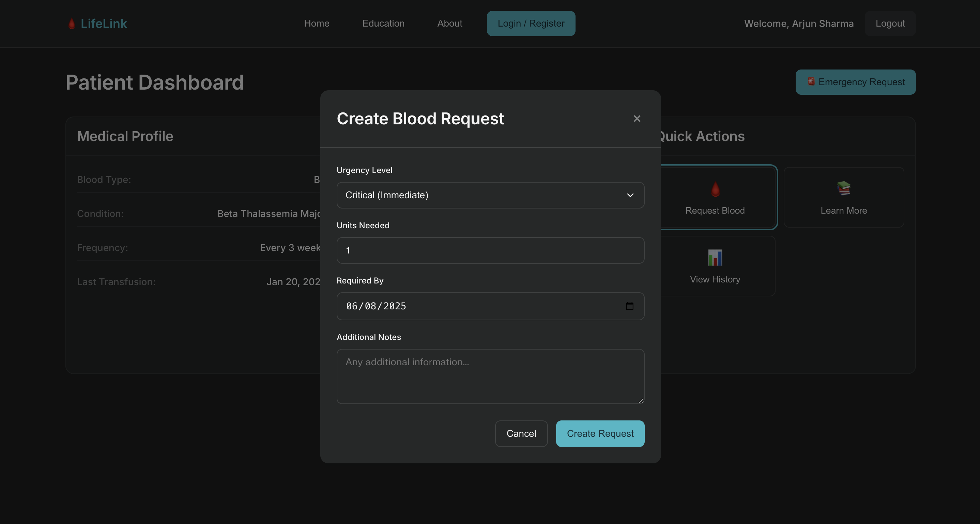Click into the Units Needed field
The width and height of the screenshot is (980, 524).
(x=490, y=250)
